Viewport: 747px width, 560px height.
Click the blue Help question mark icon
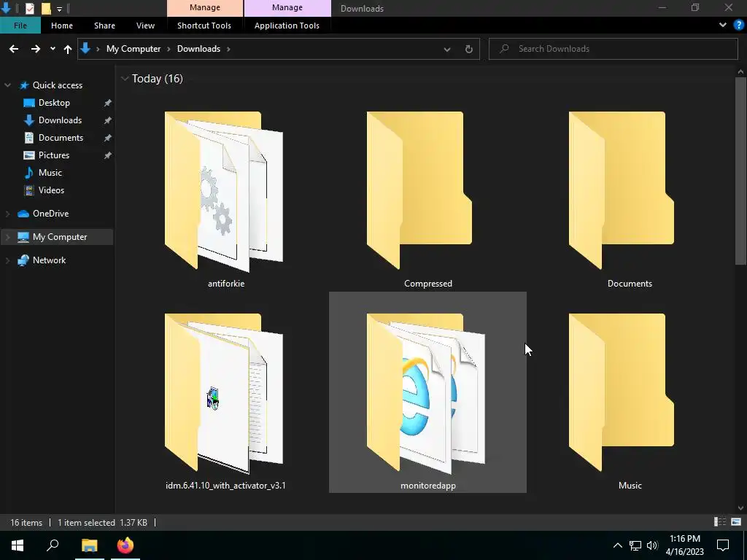pos(739,26)
